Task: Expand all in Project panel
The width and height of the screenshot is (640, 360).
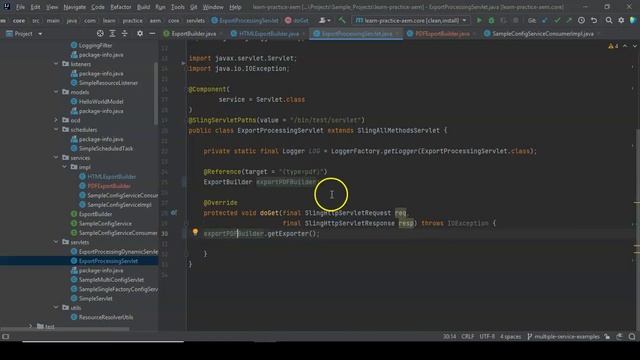Action: [x=112, y=33]
